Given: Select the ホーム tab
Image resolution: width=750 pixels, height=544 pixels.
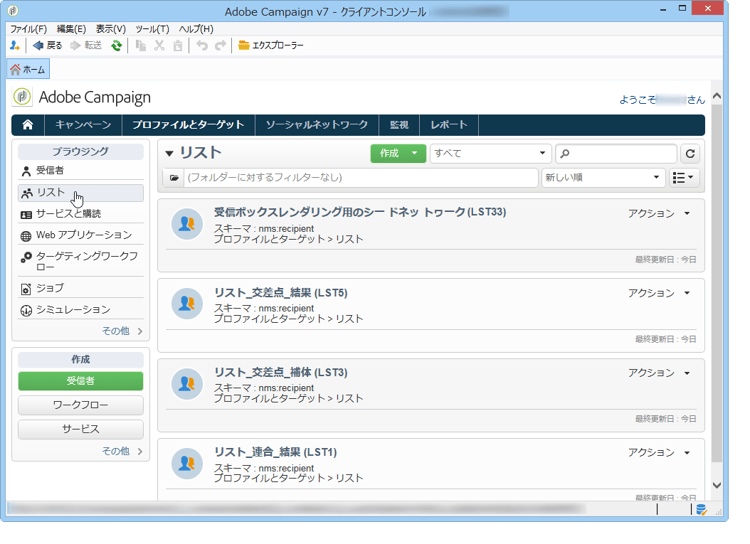Looking at the screenshot, I should click(x=28, y=69).
